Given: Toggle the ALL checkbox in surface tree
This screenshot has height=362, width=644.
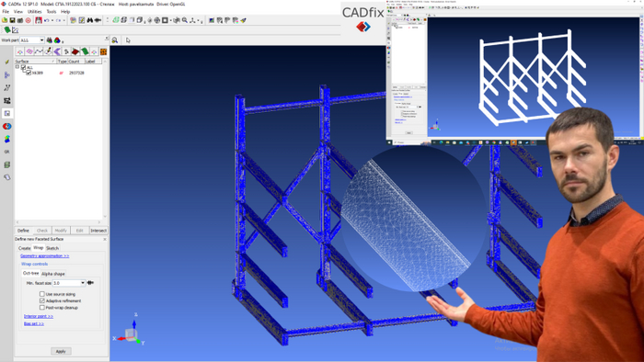Looking at the screenshot, I should pyautogui.click(x=23, y=67).
